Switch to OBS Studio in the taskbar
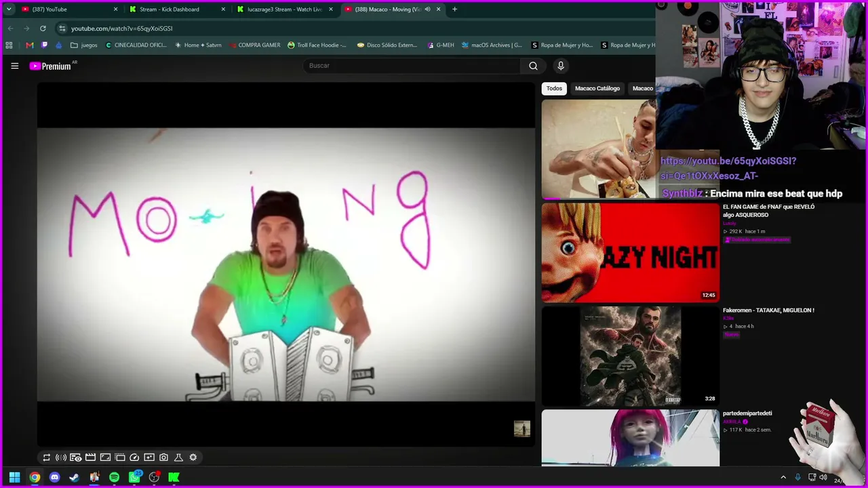This screenshot has width=868, height=488. 154,477
